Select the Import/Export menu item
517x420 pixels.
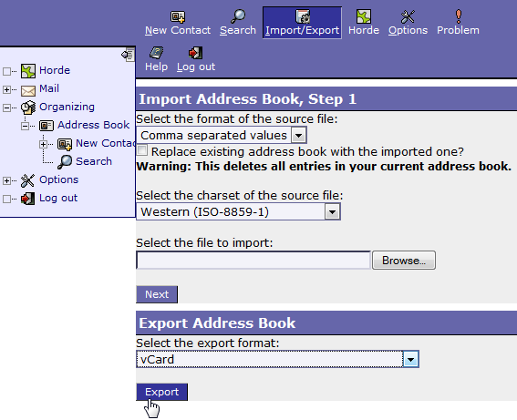(302, 23)
